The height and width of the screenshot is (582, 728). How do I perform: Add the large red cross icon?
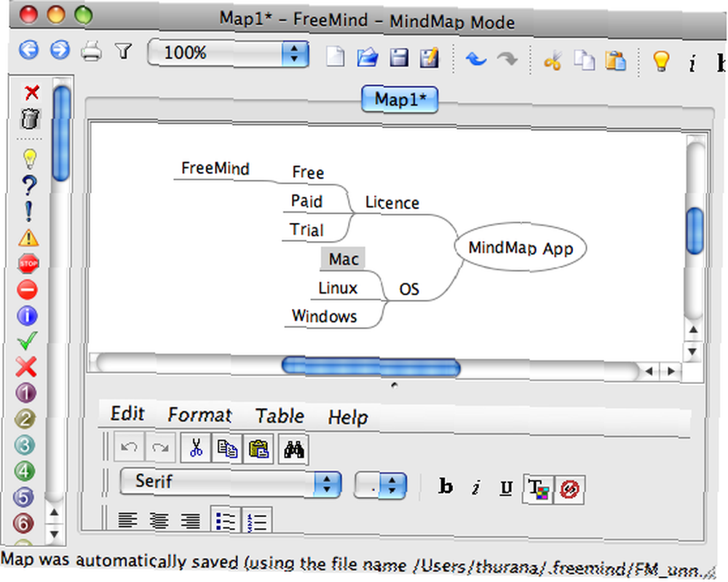[26, 367]
